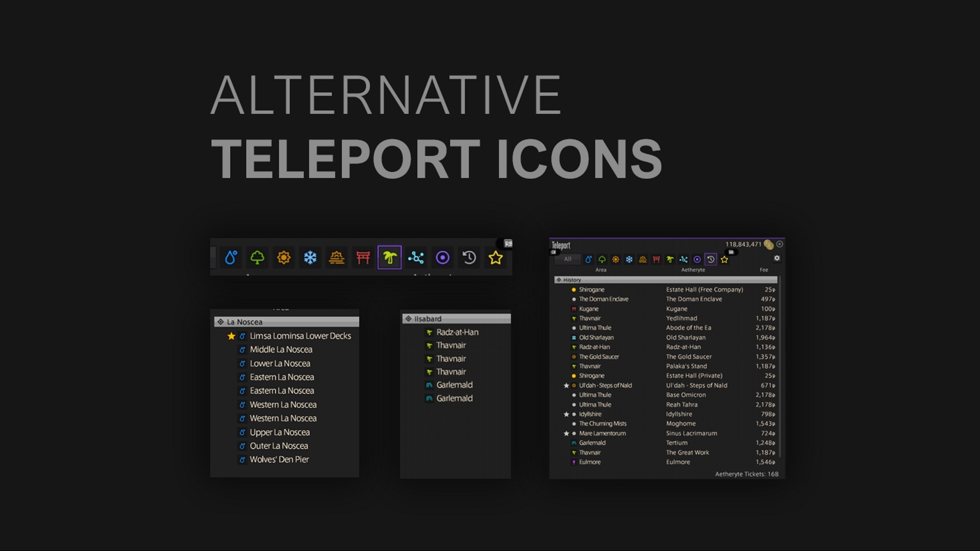
Task: Select the orange sun icon in large icon bar
Action: pyautogui.click(x=284, y=258)
